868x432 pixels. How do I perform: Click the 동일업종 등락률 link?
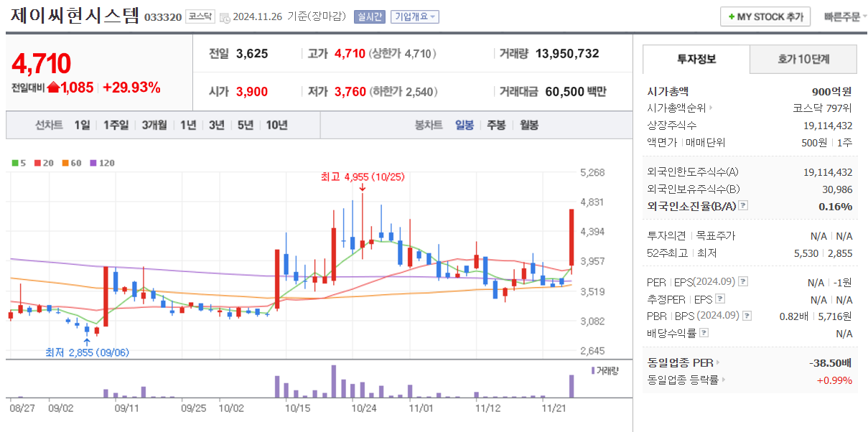(683, 380)
